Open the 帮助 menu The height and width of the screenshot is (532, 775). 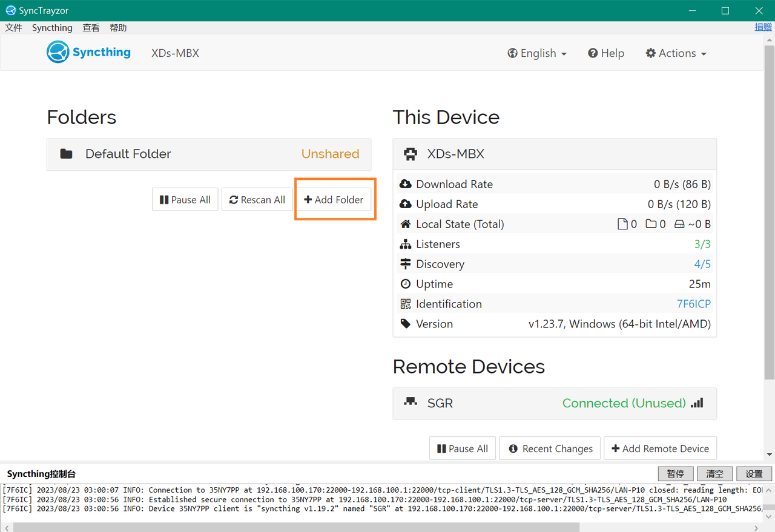[118, 28]
